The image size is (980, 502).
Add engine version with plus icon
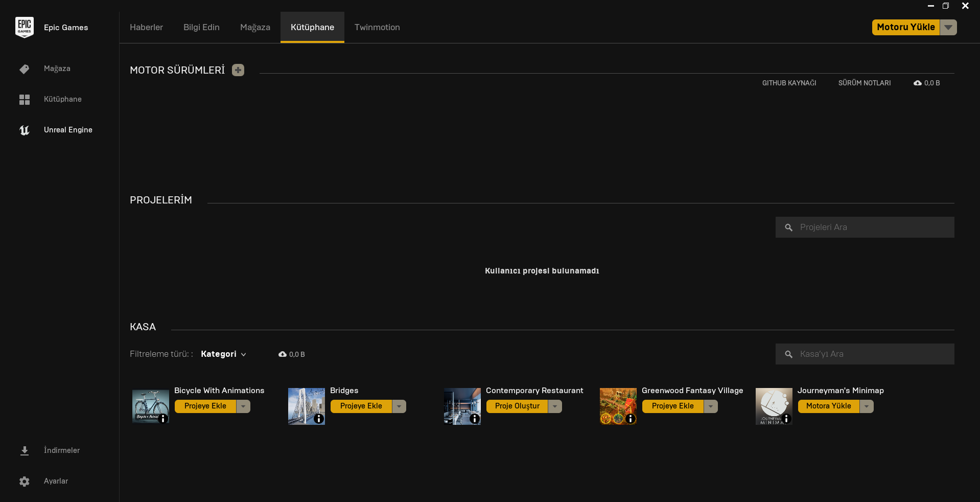point(238,70)
